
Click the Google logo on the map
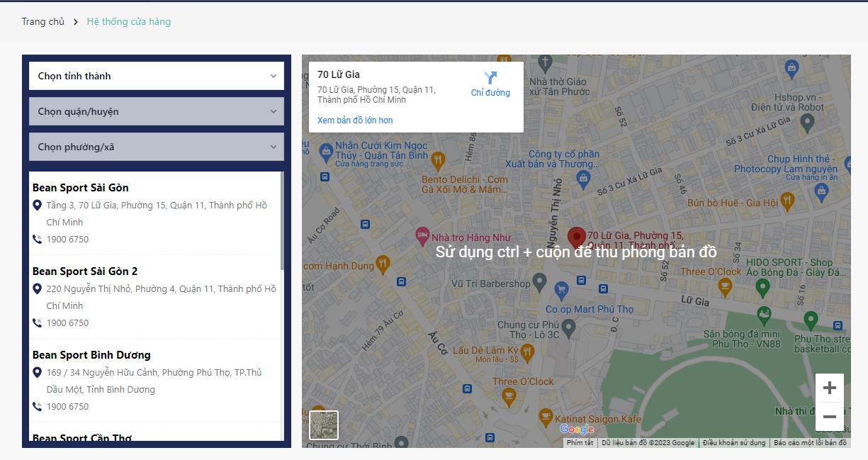click(x=577, y=429)
